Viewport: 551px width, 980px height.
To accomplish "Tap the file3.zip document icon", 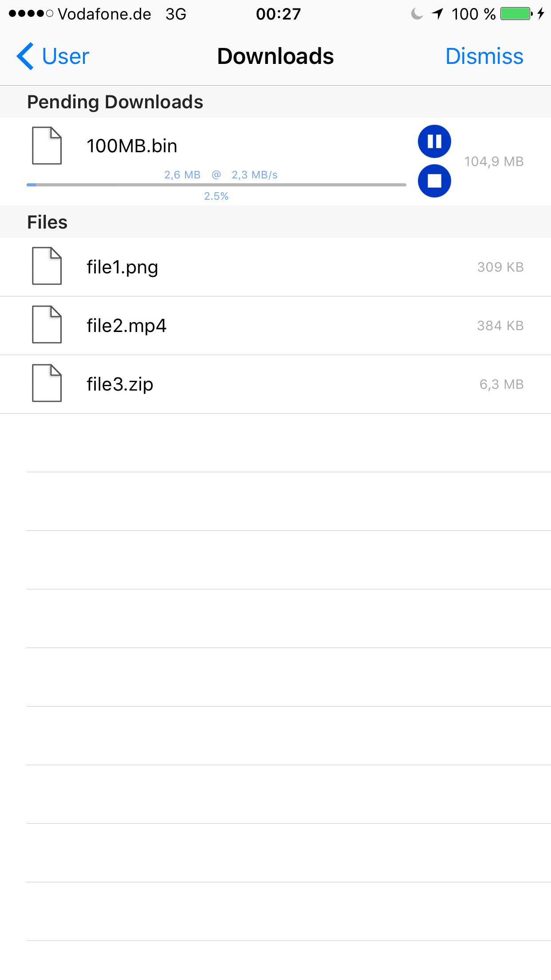I will pos(47,383).
